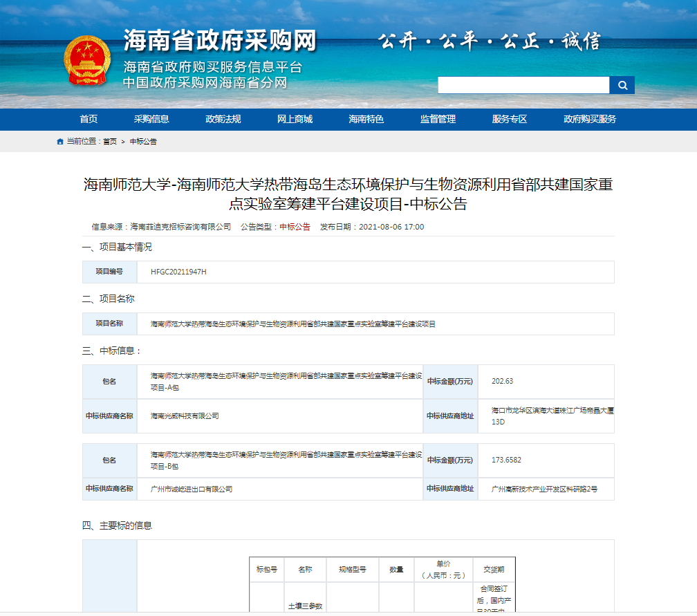Click the 单价(人民币:元) table header
697x616 pixels.
pyautogui.click(x=443, y=570)
